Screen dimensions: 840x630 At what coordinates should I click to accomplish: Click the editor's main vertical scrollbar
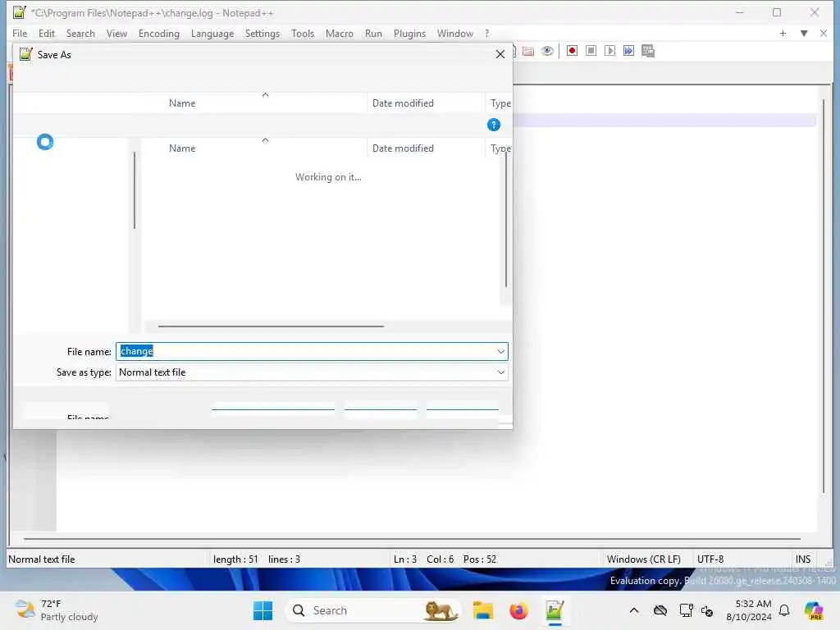(x=824, y=295)
